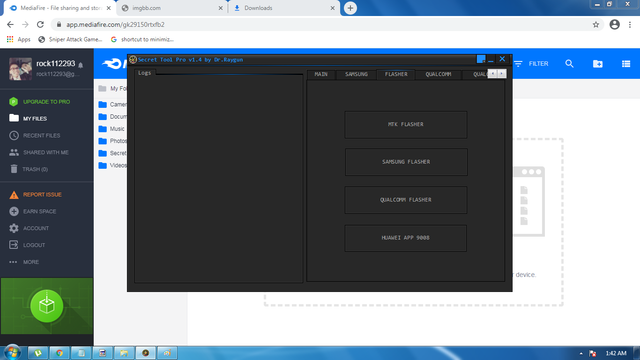The image size is (640, 360).
Task: Open Chrome profile account icon
Action: (x=614, y=24)
